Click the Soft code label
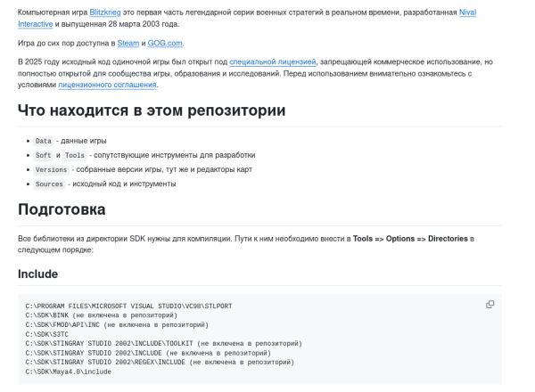 click(44, 155)
